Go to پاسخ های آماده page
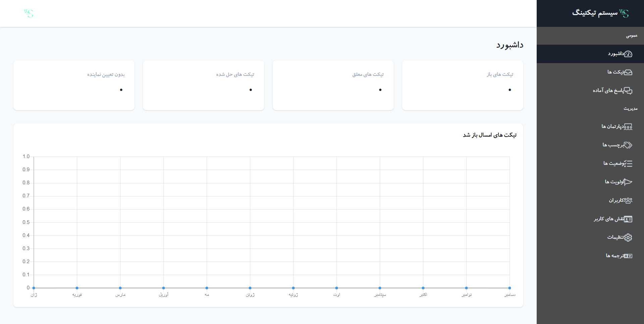This screenshot has width=644, height=324. click(590, 91)
